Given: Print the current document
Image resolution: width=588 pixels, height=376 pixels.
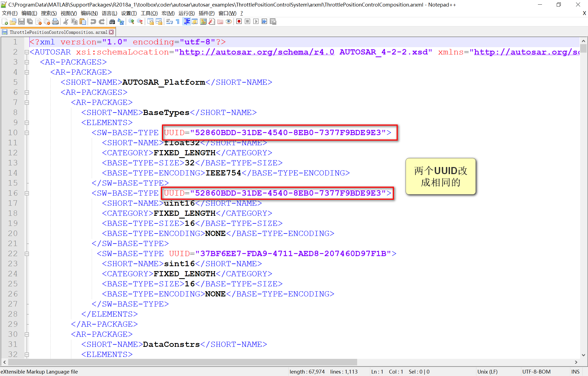Looking at the screenshot, I should tap(55, 22).
